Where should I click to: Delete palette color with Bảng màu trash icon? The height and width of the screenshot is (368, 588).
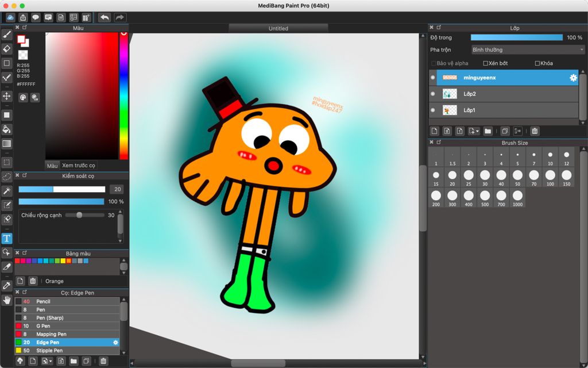click(33, 281)
